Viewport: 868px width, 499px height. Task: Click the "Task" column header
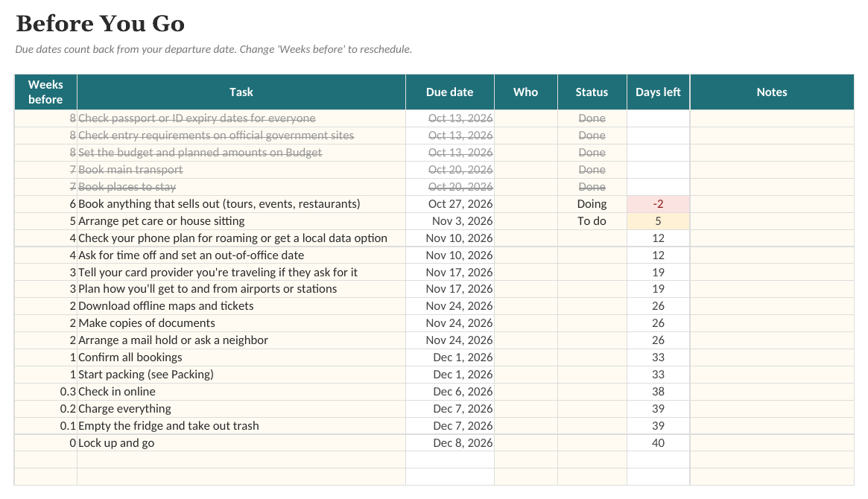[241, 92]
